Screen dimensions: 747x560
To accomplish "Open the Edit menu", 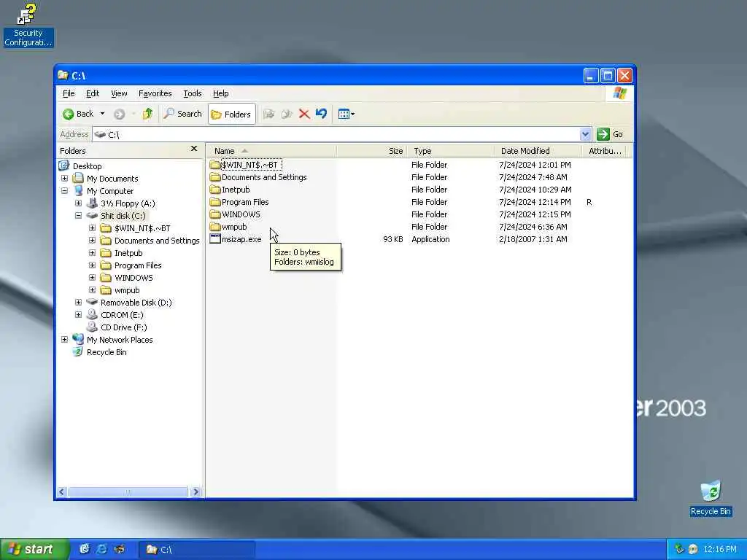I will (x=93, y=93).
